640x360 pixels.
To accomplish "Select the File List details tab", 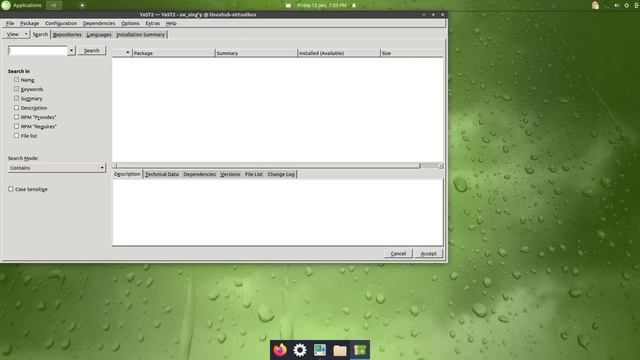I will [x=253, y=174].
